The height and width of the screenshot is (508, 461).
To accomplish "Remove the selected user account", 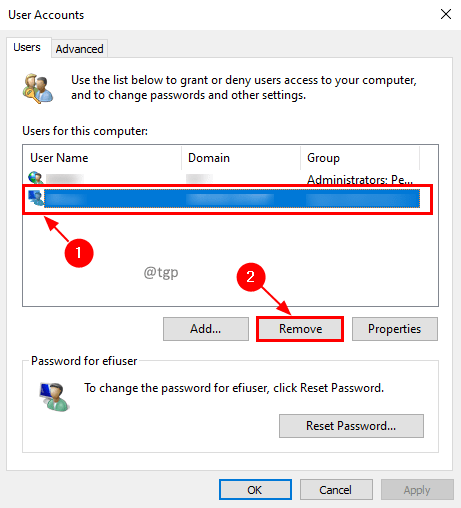I will tap(300, 329).
